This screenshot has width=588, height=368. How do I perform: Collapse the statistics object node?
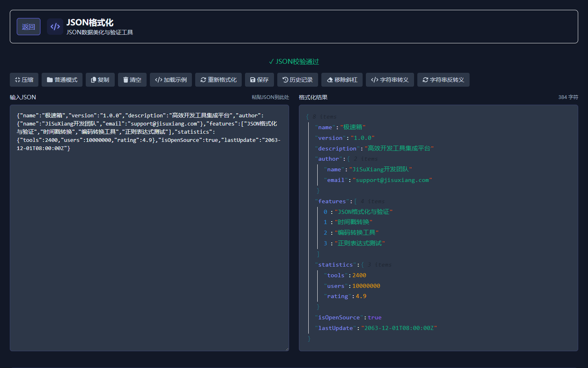[x=362, y=265]
